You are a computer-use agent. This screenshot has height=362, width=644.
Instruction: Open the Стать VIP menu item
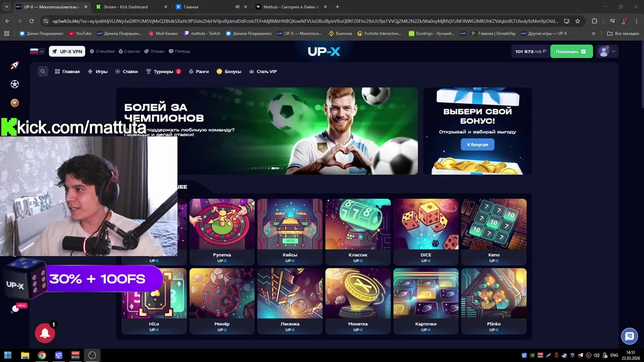coord(263,71)
